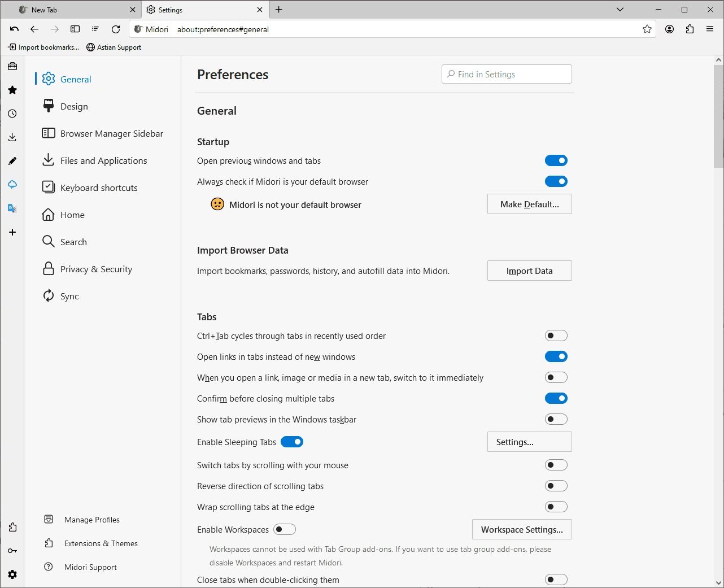Open the sidebar History clock icon

tap(12, 114)
